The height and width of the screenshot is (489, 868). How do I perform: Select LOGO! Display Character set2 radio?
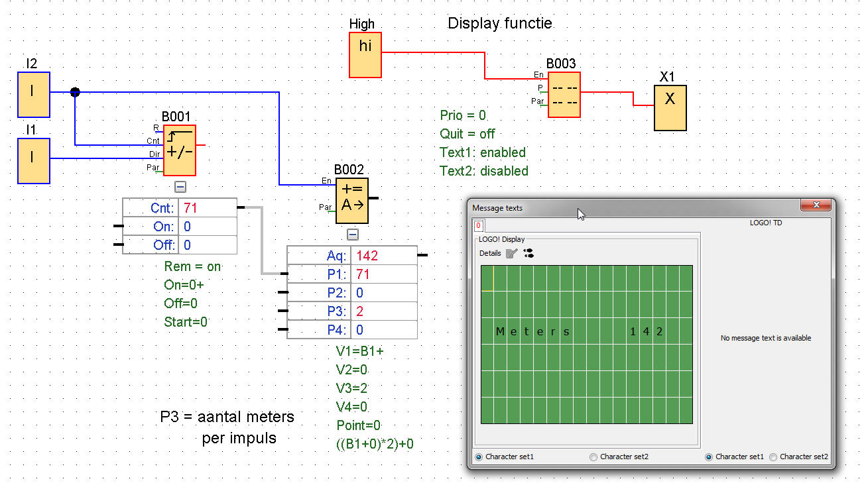point(593,457)
